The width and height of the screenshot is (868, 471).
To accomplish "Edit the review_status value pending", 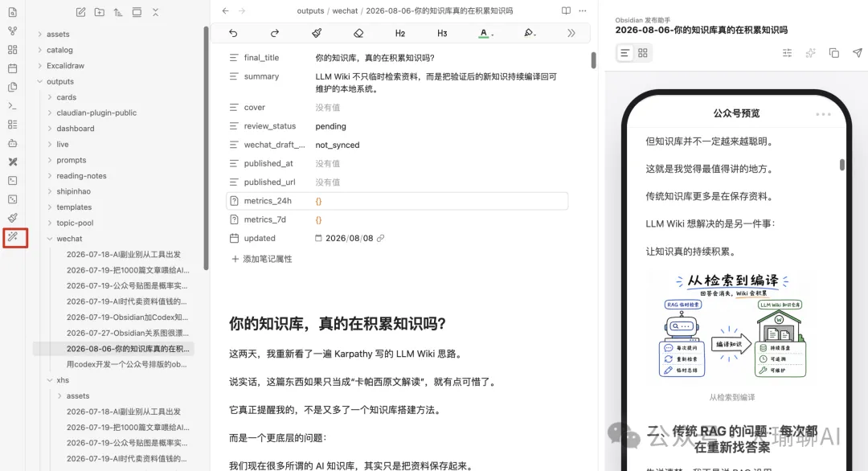I will coord(331,126).
